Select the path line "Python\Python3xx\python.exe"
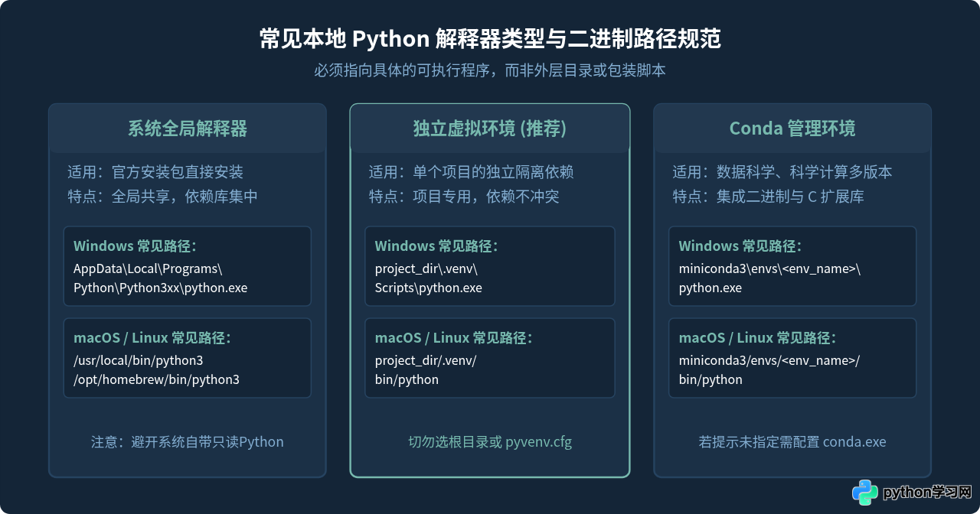Viewport: 980px width, 514px height. click(161, 288)
